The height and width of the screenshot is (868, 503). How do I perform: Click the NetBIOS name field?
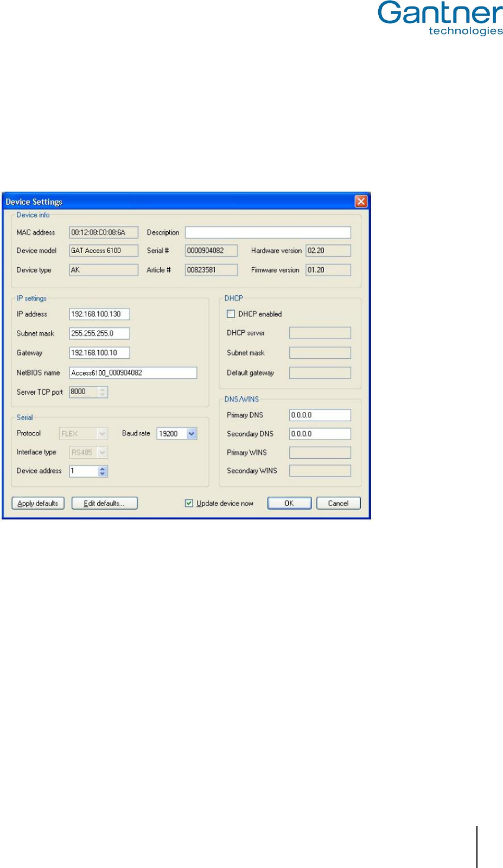[x=133, y=373]
